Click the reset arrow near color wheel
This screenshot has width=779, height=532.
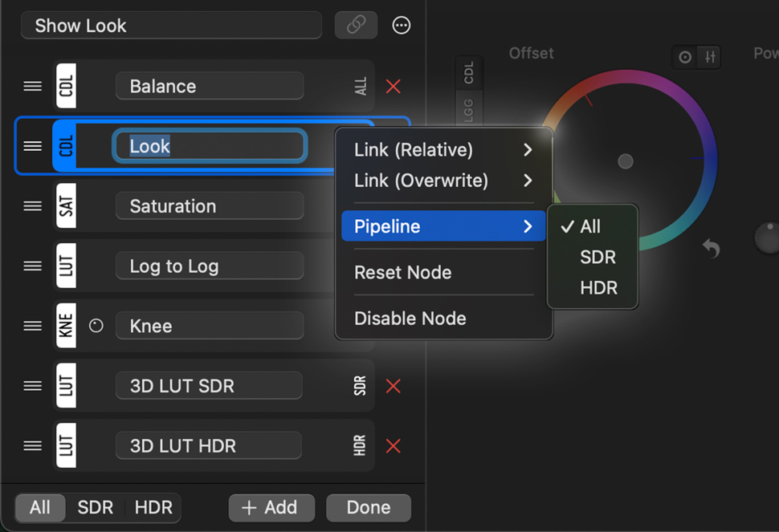tap(711, 248)
